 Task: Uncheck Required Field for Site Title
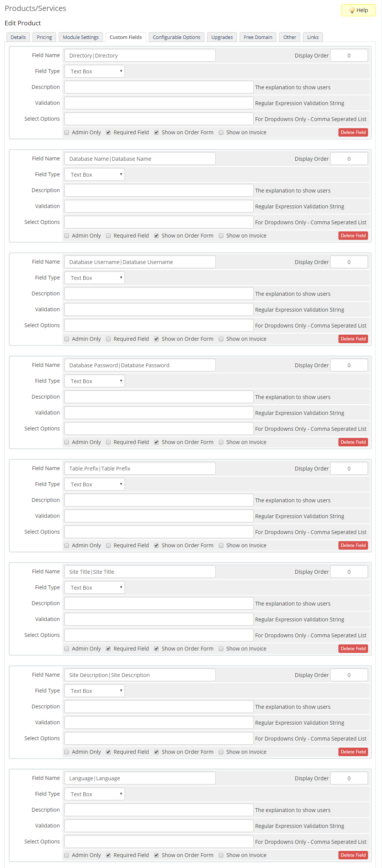(108, 649)
